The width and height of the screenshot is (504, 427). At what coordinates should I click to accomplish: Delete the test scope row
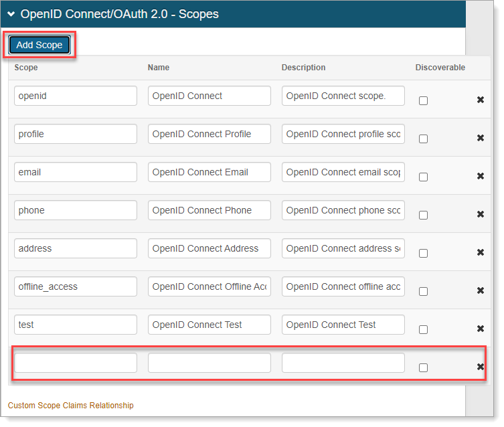coord(480,329)
